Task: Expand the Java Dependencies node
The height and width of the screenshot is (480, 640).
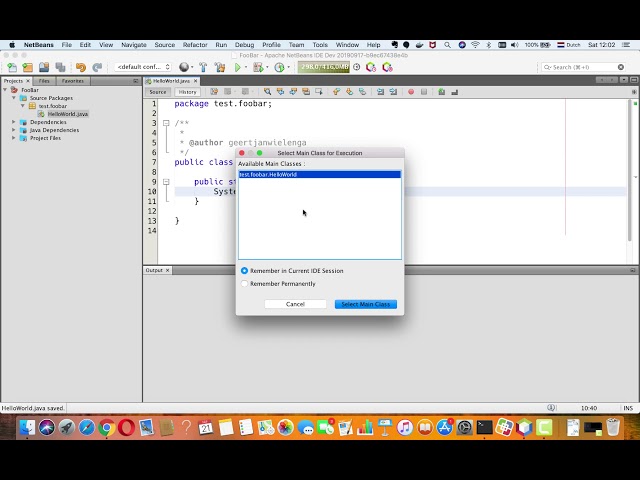Action: click(14, 130)
